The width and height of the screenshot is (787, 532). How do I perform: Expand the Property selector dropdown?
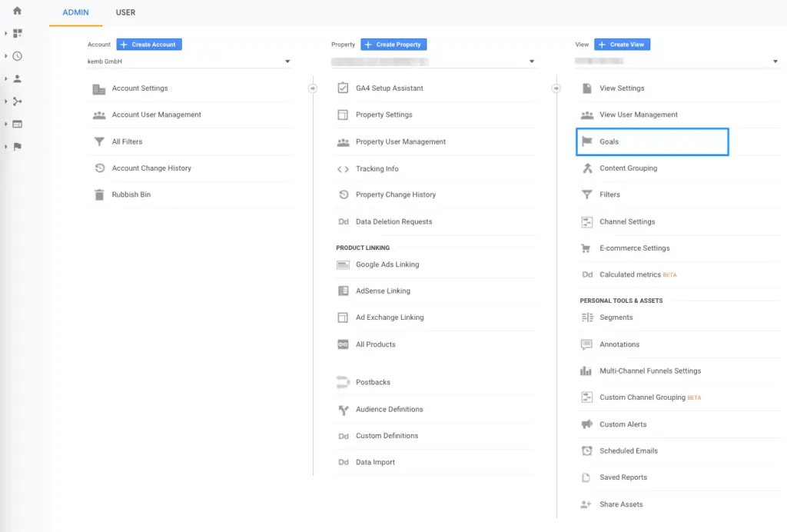point(433,62)
